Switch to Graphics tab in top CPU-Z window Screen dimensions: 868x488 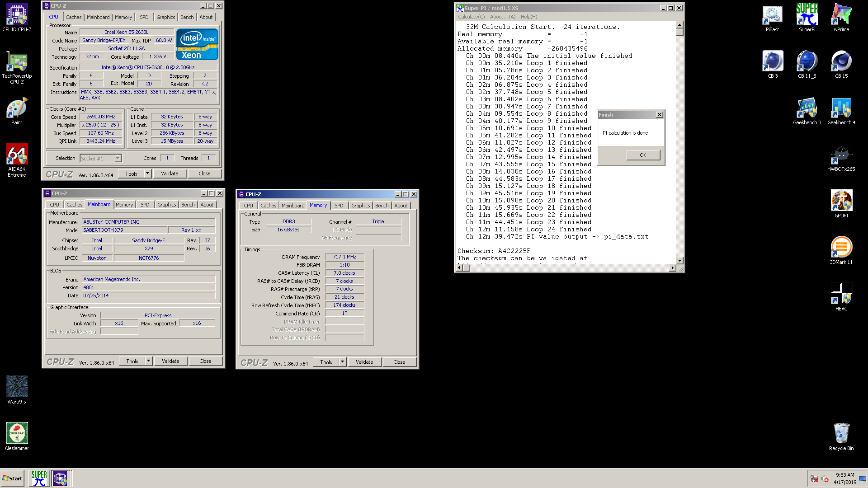click(x=166, y=17)
